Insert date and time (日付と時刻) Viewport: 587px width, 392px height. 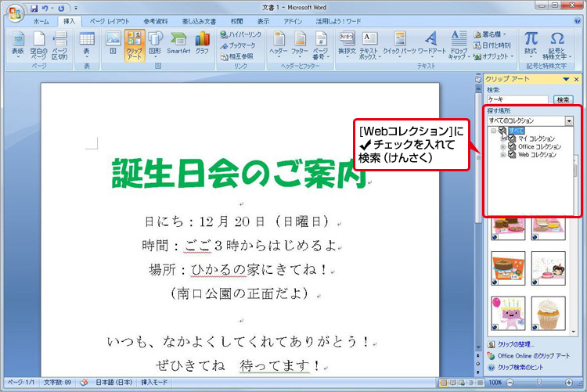pos(492,45)
